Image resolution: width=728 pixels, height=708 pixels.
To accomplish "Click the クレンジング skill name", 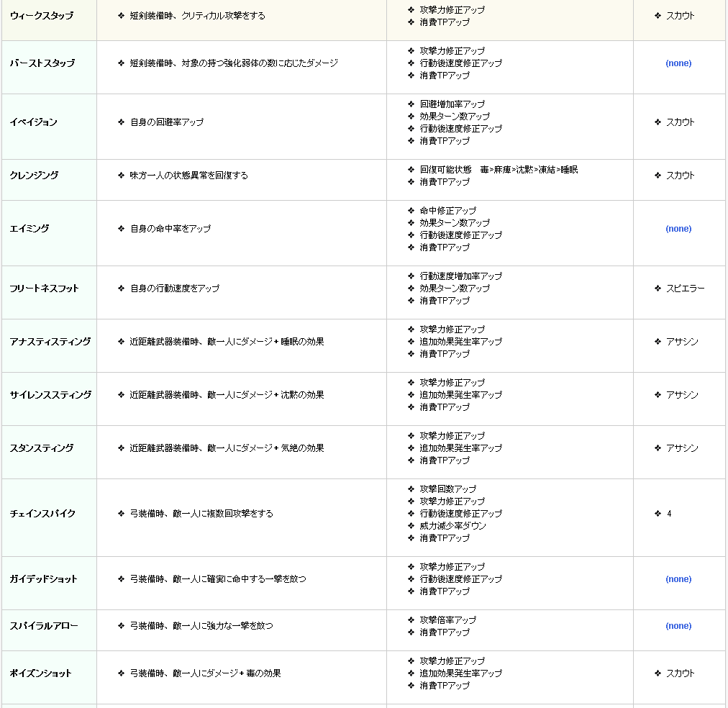I will pyautogui.click(x=34, y=176).
